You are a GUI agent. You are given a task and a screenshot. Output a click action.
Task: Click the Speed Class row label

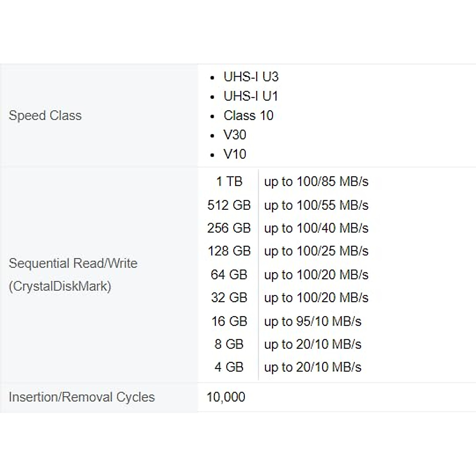45,115
